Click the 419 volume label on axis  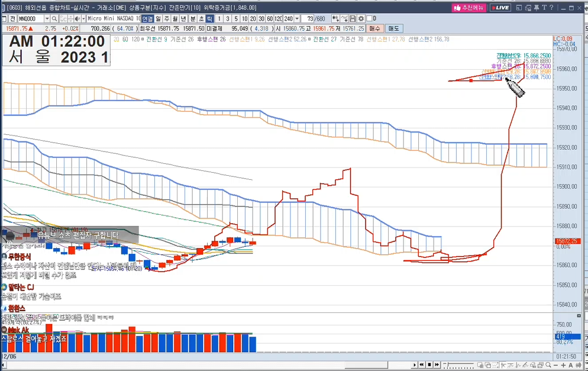[568, 337]
